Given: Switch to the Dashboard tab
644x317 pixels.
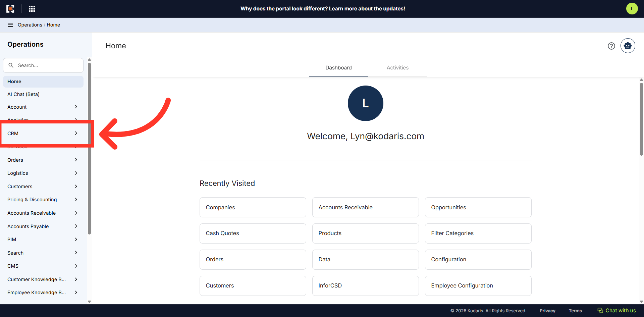Looking at the screenshot, I should click(338, 68).
